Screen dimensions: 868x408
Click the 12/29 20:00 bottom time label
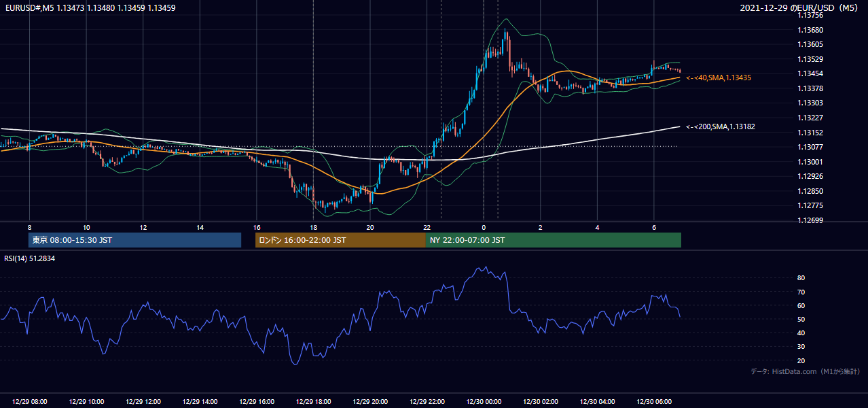click(369, 402)
